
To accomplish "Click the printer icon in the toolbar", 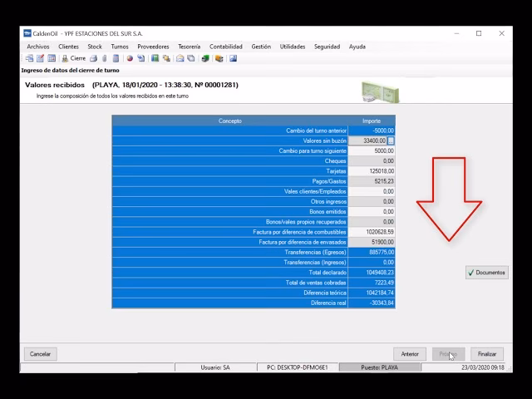I will pos(93,58).
